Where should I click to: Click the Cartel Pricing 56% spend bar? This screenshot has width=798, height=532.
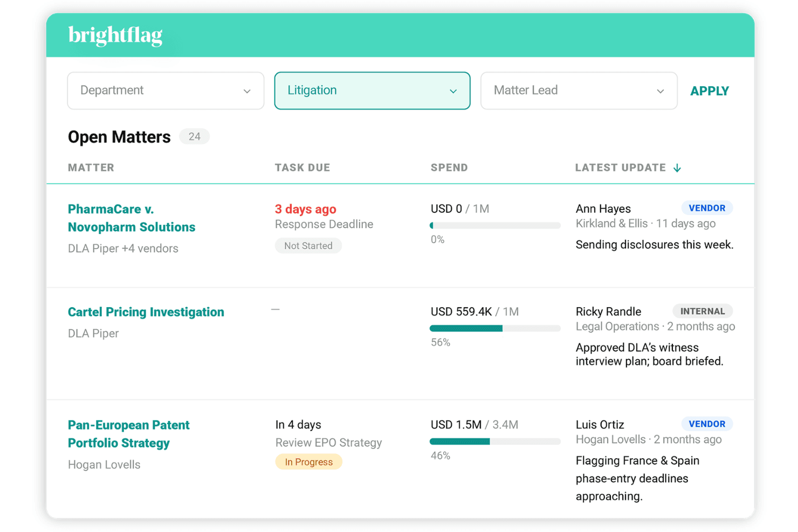pos(495,328)
